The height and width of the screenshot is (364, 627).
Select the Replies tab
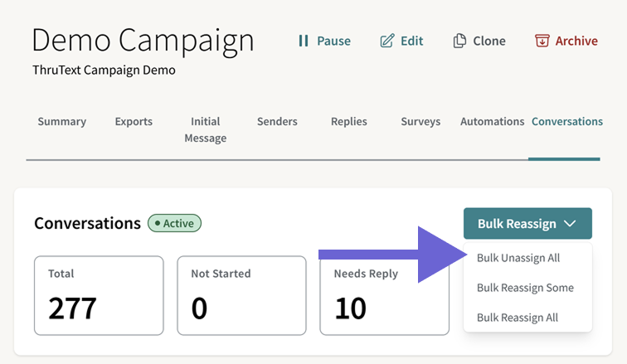click(348, 121)
